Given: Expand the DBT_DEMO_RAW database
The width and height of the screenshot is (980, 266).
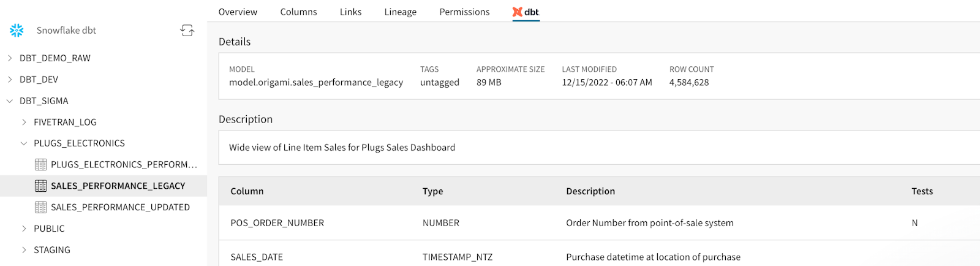Looking at the screenshot, I should 9,58.
